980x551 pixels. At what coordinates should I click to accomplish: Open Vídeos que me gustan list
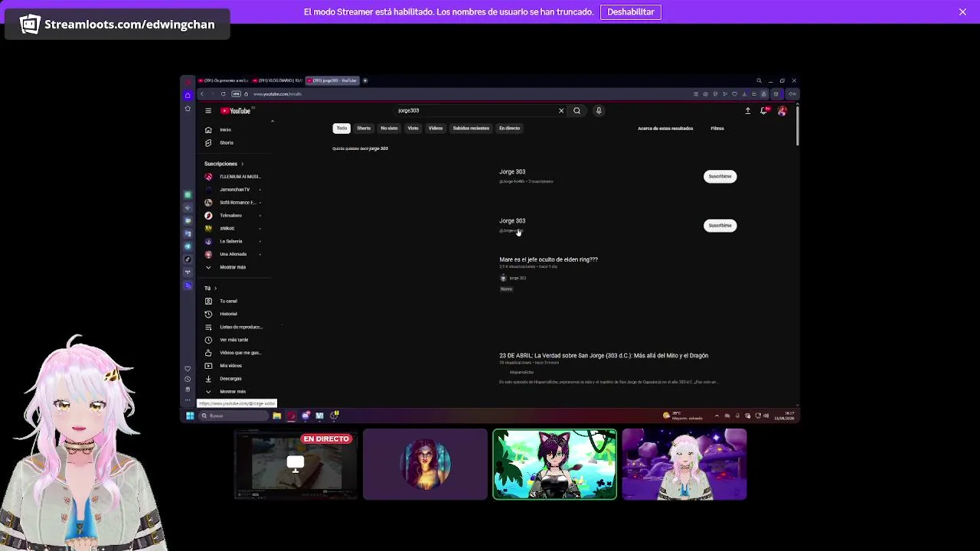[x=233, y=353]
